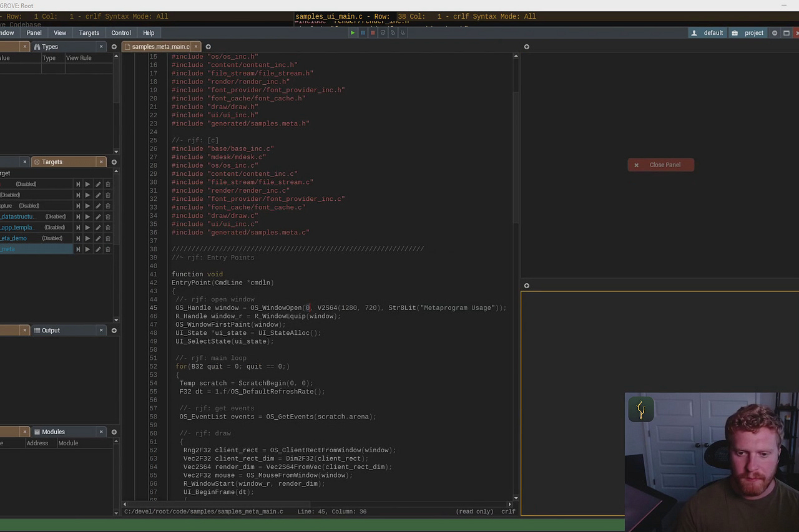This screenshot has width=799, height=532.
Task: Open the project settings button
Action: coord(750,32)
